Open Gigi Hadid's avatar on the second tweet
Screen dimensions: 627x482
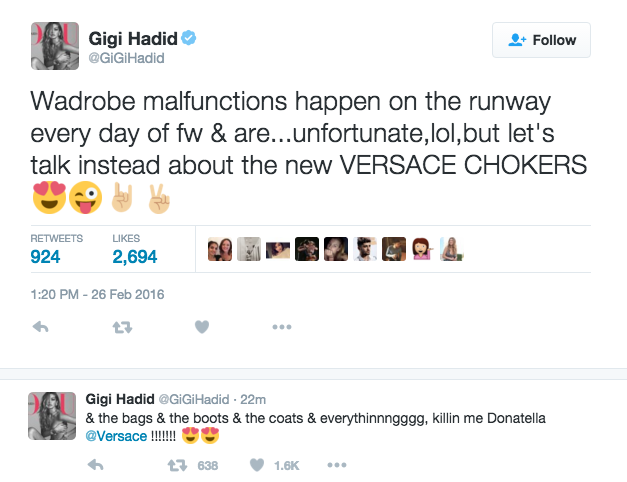(x=53, y=417)
